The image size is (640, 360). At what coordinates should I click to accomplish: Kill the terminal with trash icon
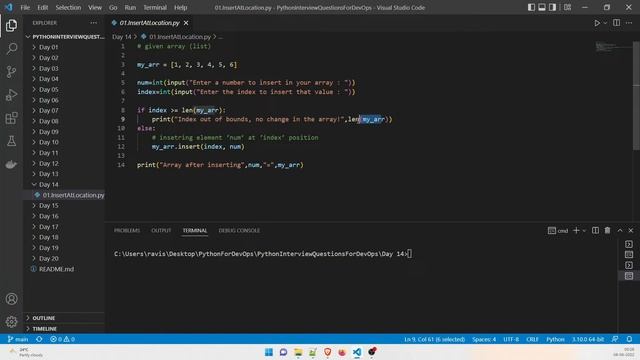click(x=607, y=231)
